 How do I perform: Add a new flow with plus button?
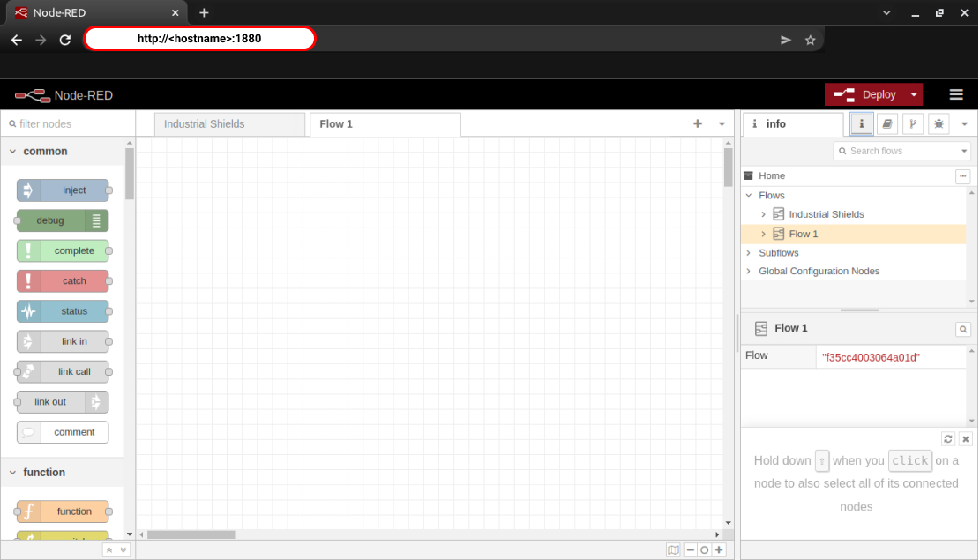click(698, 123)
